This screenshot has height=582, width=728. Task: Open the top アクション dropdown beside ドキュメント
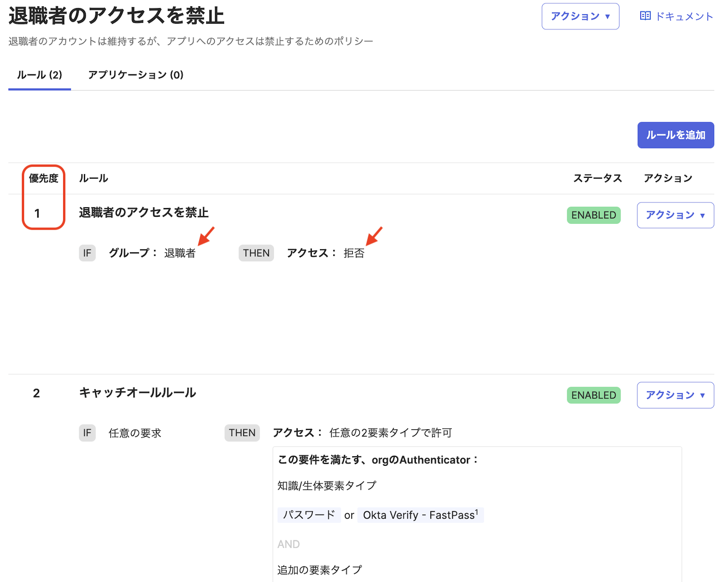point(580,16)
